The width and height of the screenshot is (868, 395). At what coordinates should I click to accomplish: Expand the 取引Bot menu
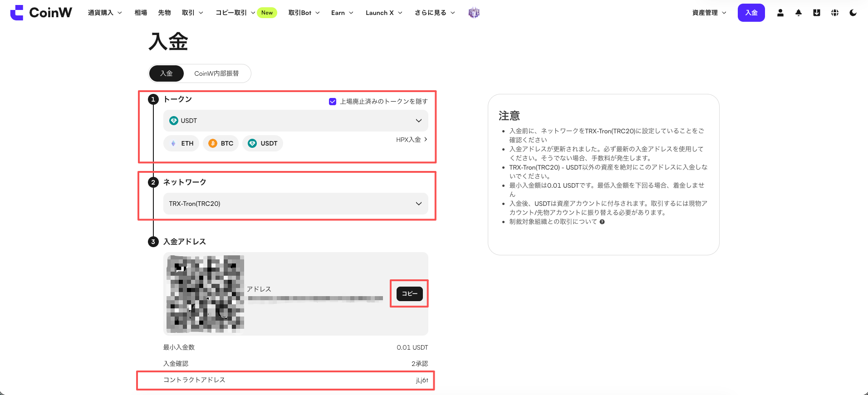click(x=304, y=13)
